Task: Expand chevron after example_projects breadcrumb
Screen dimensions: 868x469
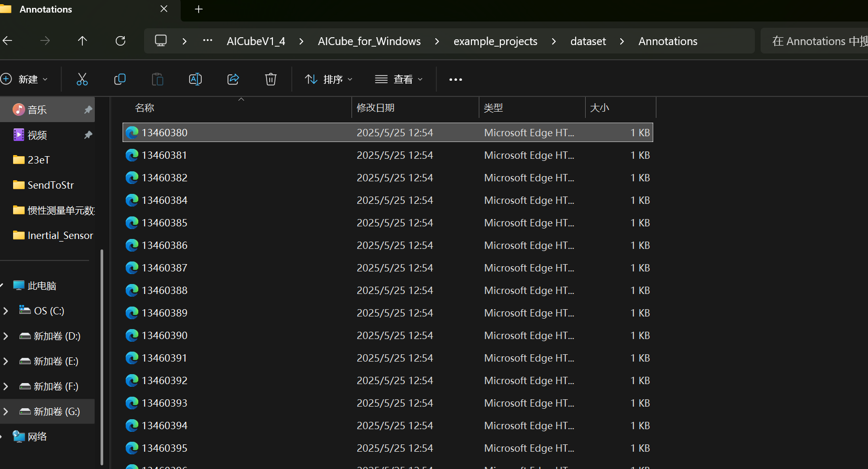Action: pos(554,41)
